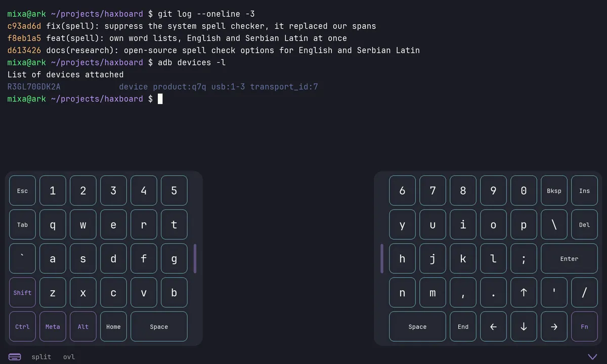Tap the letter q key

(53, 224)
